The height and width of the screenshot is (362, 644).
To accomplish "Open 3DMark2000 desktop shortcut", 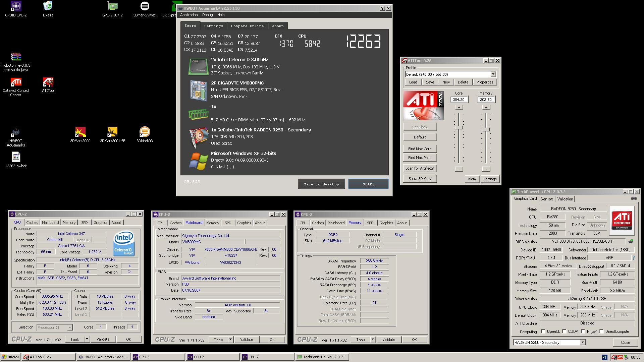I will point(80,135).
